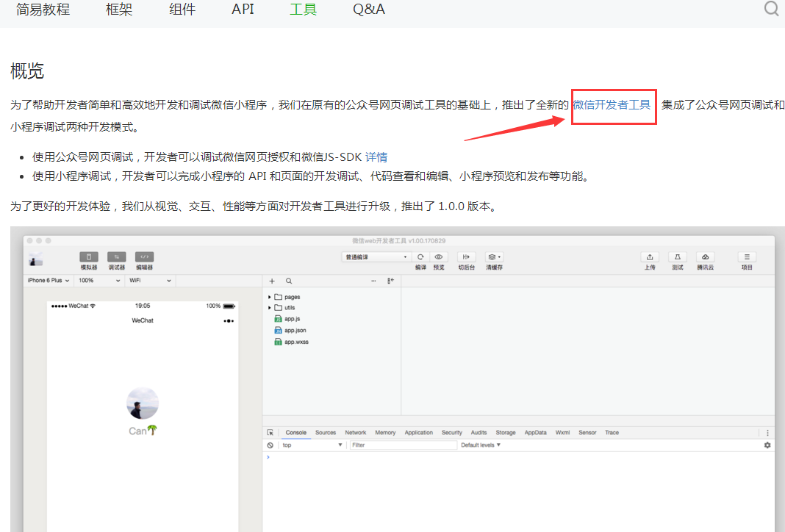The width and height of the screenshot is (785, 532).
Task: Click the WeChat title in the simulator
Action: [x=143, y=320]
